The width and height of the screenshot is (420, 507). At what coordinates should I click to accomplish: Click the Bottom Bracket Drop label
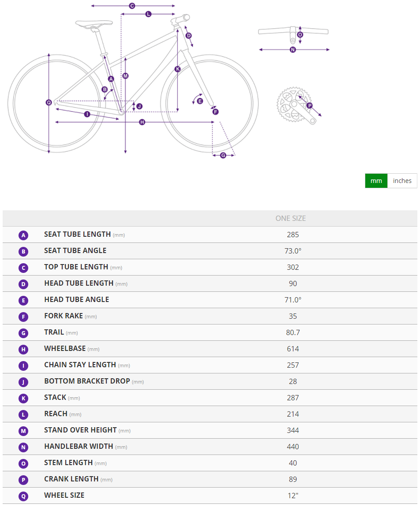coord(87,381)
